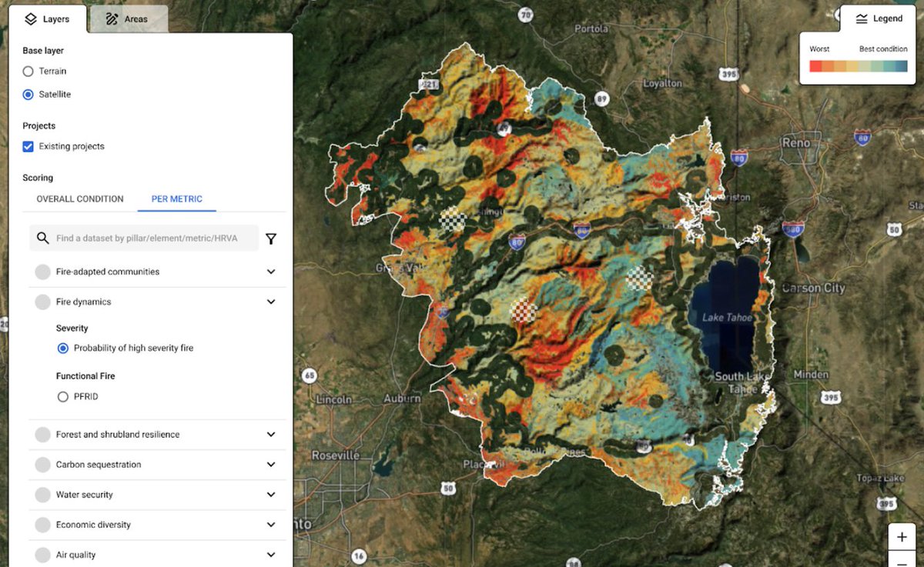Click the Functional Fire subsection heading

85,376
